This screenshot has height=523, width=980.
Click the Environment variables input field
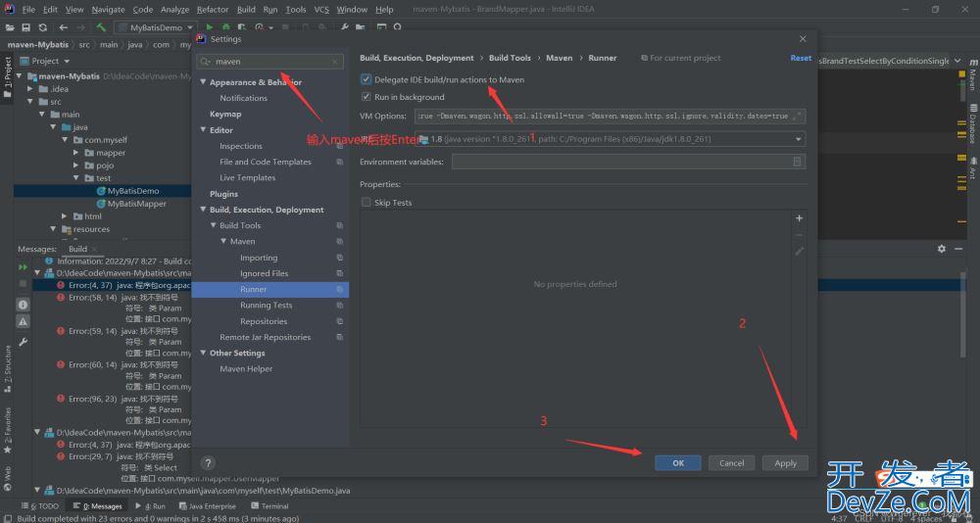[629, 162]
